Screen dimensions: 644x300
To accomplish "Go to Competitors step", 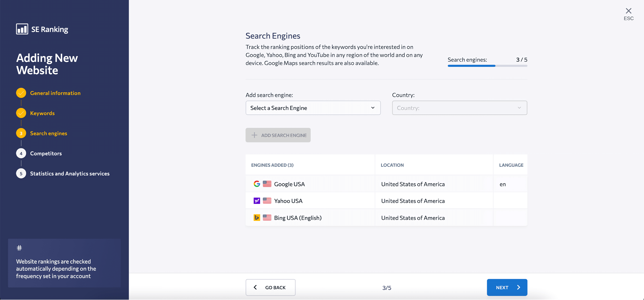I will click(x=46, y=154).
